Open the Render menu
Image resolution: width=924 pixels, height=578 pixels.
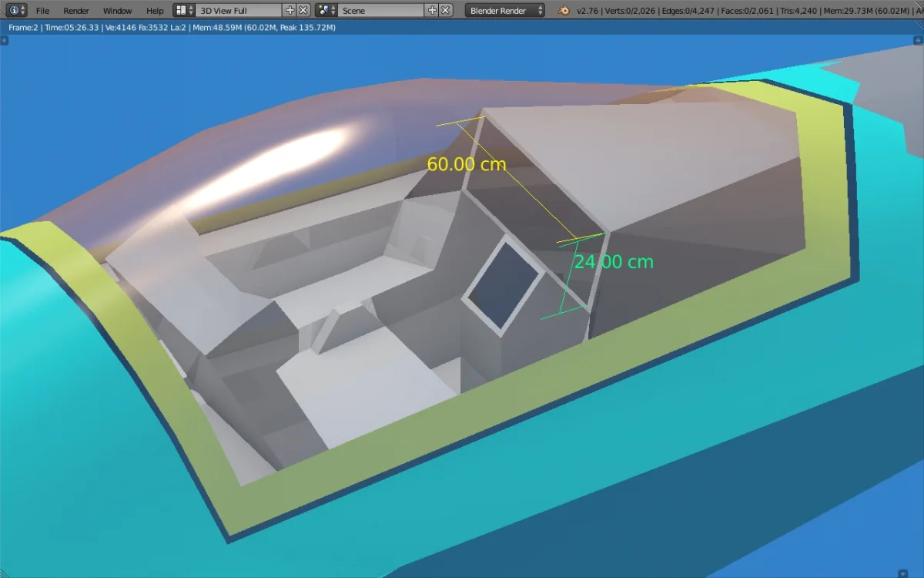click(x=76, y=11)
